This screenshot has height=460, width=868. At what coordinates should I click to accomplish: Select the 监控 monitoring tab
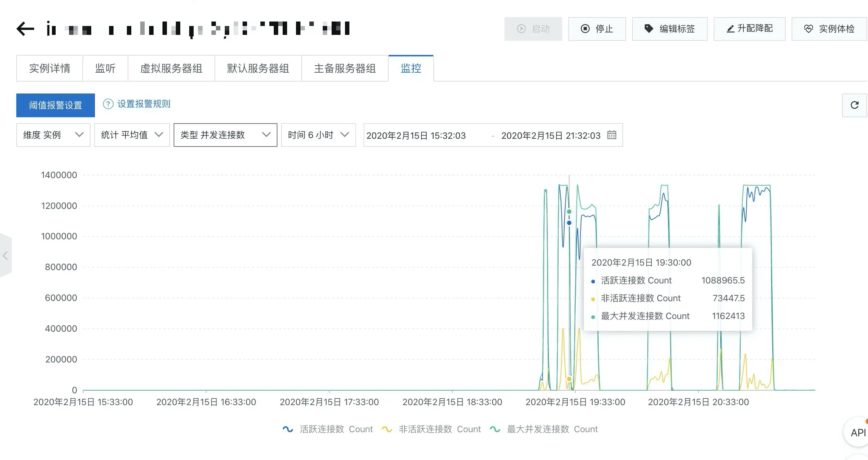click(411, 68)
